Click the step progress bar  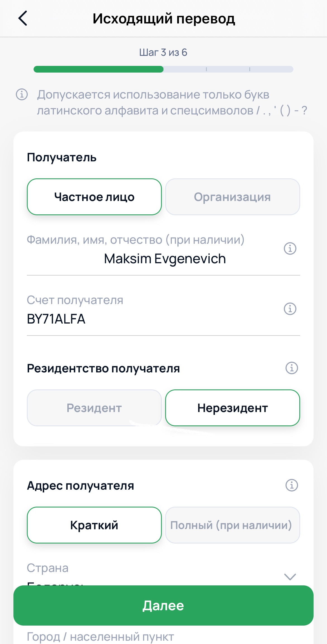[x=163, y=69]
